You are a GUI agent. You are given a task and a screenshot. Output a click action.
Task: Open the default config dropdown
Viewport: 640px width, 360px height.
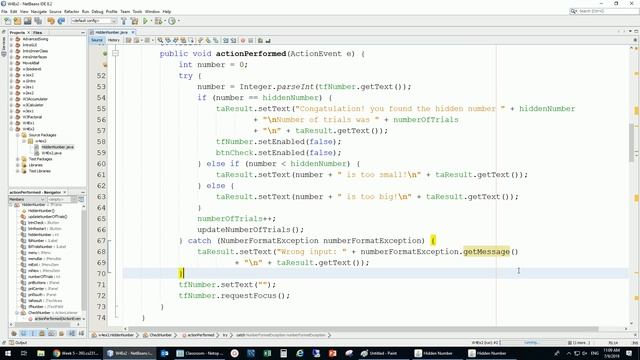click(x=94, y=21)
